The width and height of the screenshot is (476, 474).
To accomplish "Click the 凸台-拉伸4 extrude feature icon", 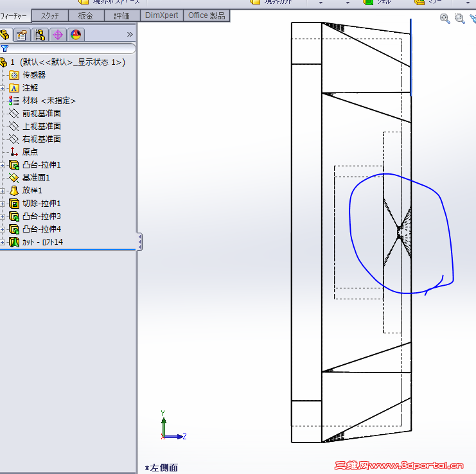I will [x=14, y=229].
